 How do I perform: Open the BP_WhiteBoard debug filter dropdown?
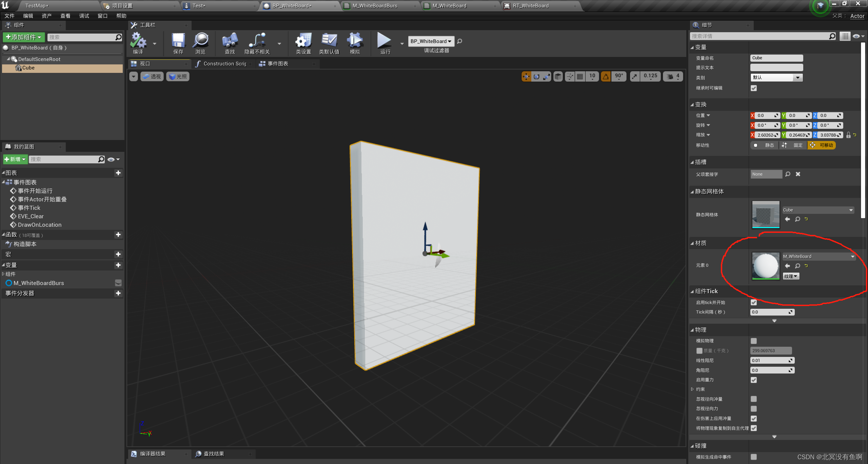click(x=431, y=41)
